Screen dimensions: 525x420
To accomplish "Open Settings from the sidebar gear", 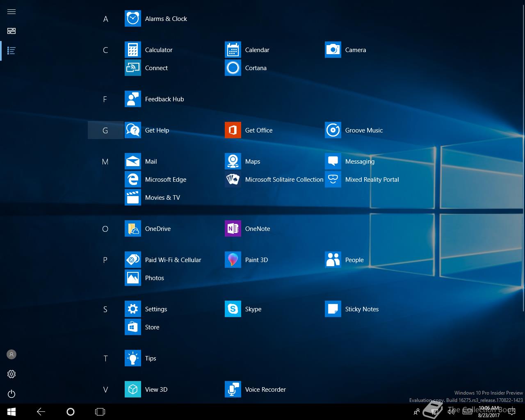I will point(11,374).
